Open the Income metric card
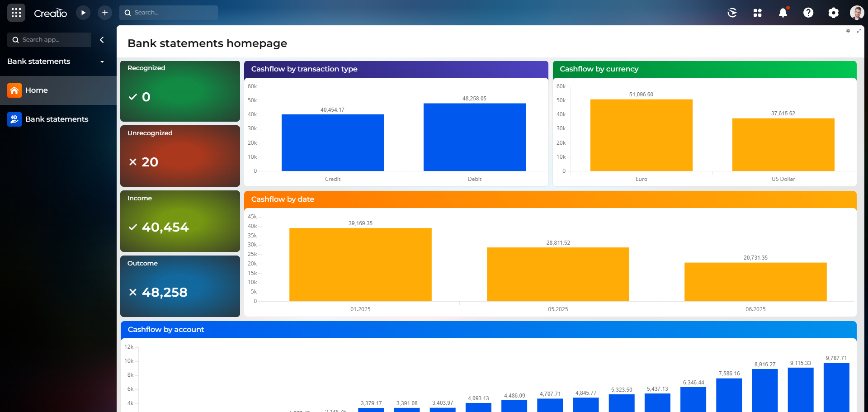This screenshot has width=868, height=412. (x=180, y=221)
